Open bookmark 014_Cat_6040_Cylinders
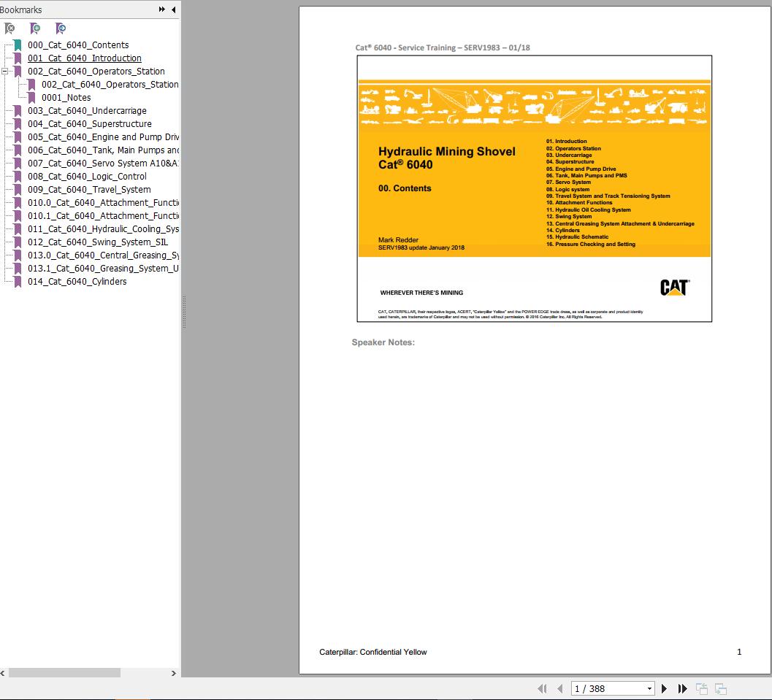This screenshot has height=700, width=772. 77,281
